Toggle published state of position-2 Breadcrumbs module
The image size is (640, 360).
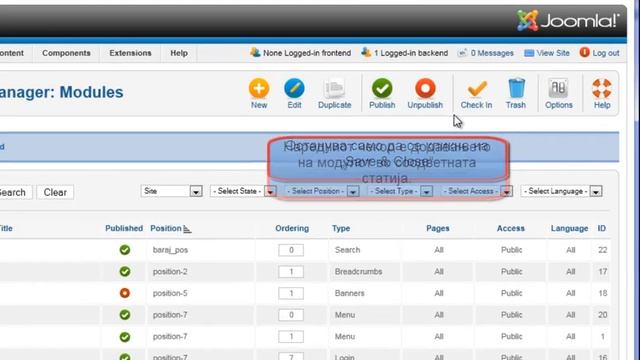125,271
